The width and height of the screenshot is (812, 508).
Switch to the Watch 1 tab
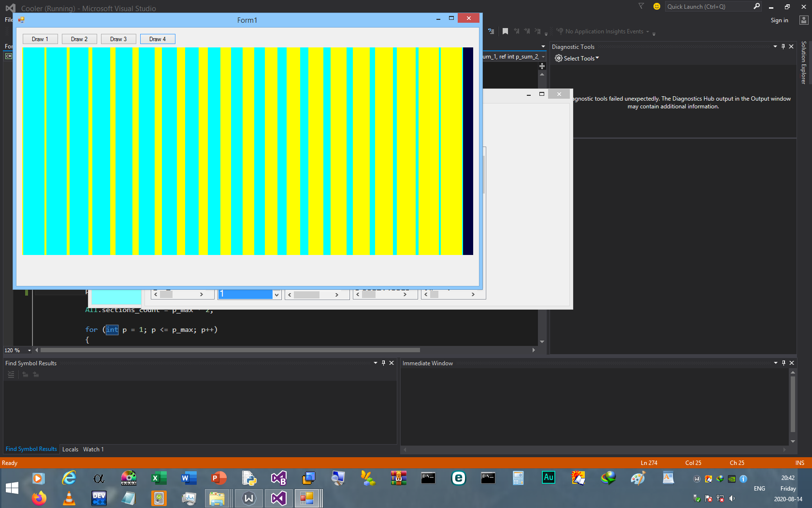[93, 449]
